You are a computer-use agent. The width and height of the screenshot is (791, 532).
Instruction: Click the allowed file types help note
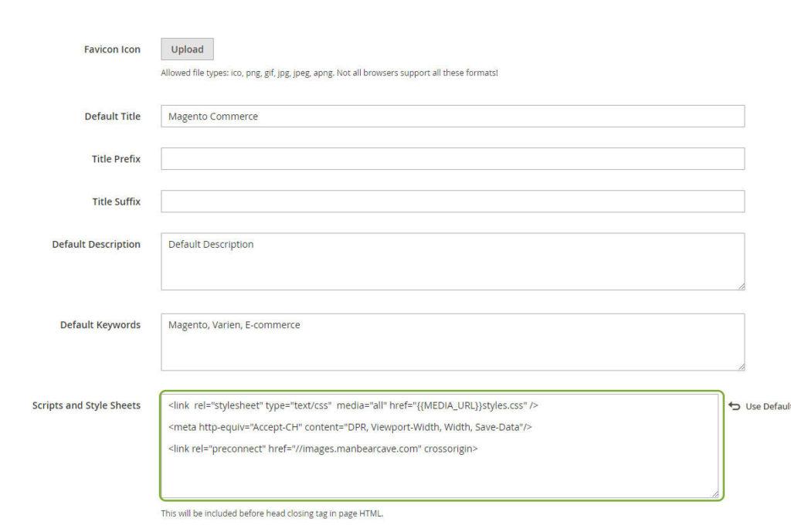[x=329, y=73]
